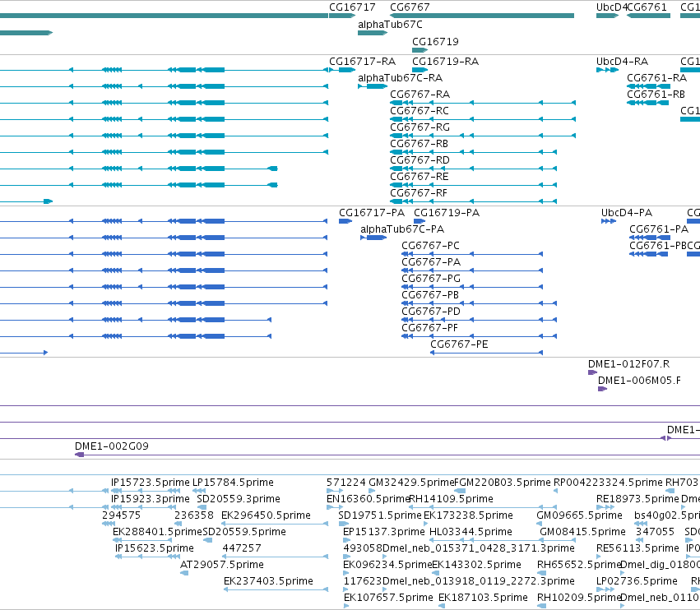Click transcript CG6767-RG
This screenshot has width=700, height=610.
tap(420, 127)
